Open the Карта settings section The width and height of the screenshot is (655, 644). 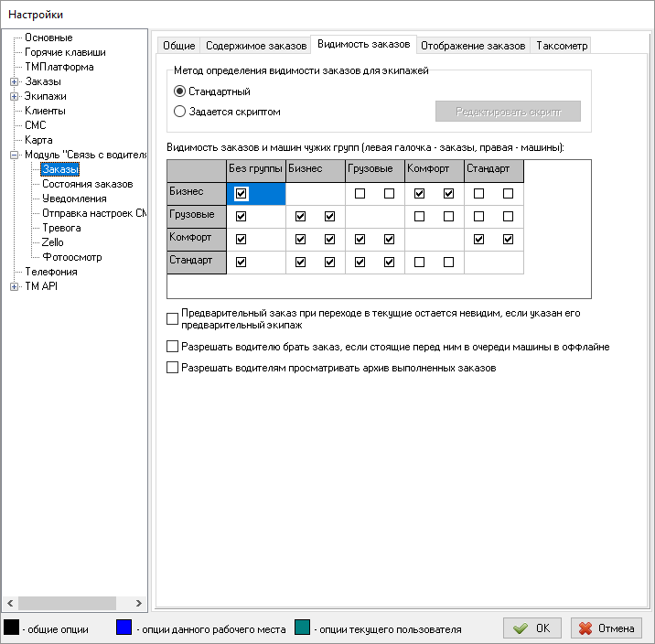(38, 140)
